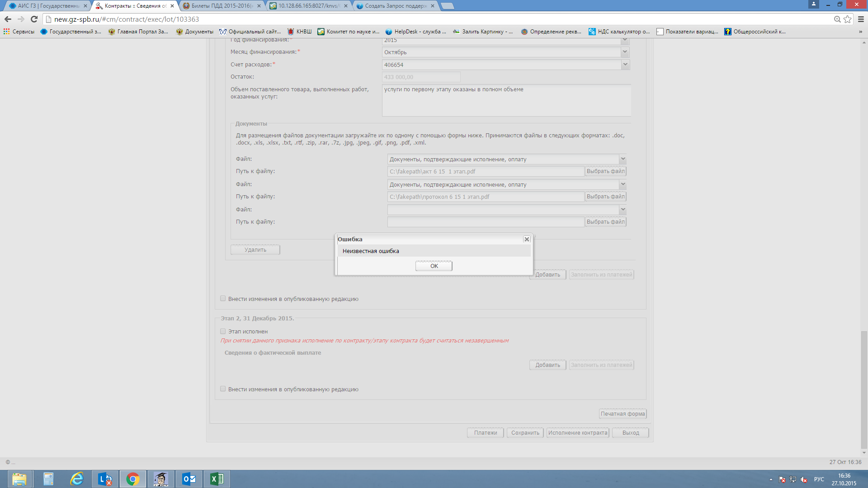Close the error dialog with X
Screen dimensions: 868x488
(527, 239)
